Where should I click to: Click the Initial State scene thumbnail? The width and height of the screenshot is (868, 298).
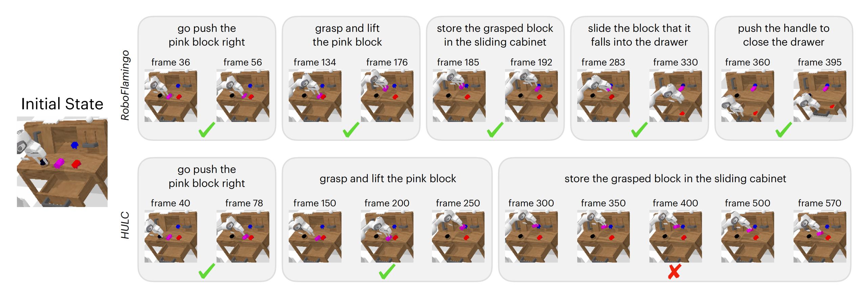click(x=62, y=162)
